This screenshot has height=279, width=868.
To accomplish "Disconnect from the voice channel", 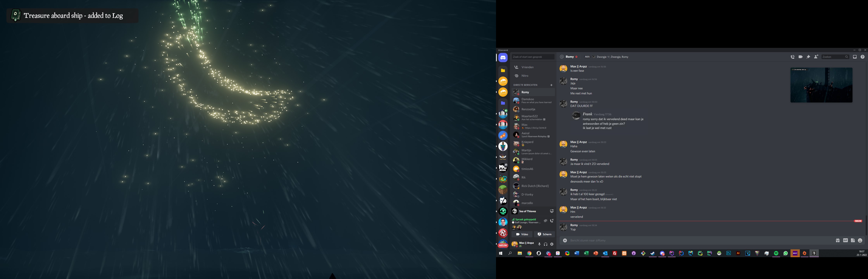I will [552, 221].
